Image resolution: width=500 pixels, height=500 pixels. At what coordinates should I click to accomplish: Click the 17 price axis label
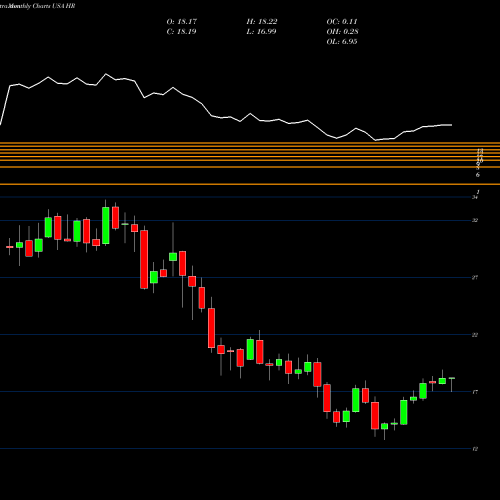[x=475, y=392]
